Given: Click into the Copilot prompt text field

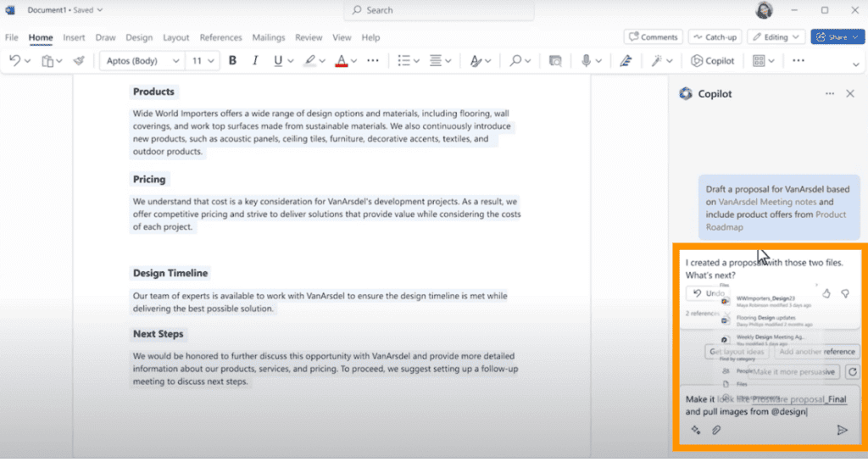Looking at the screenshot, I should 769,405.
